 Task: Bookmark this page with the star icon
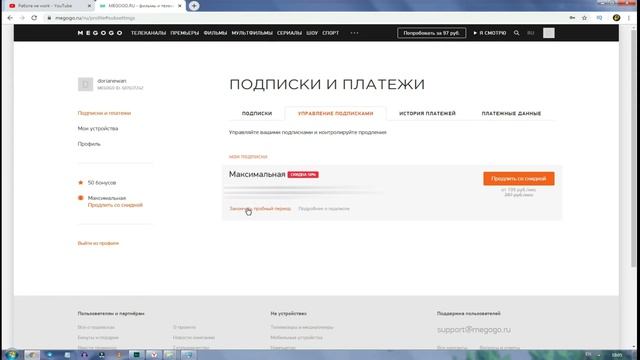584,18
